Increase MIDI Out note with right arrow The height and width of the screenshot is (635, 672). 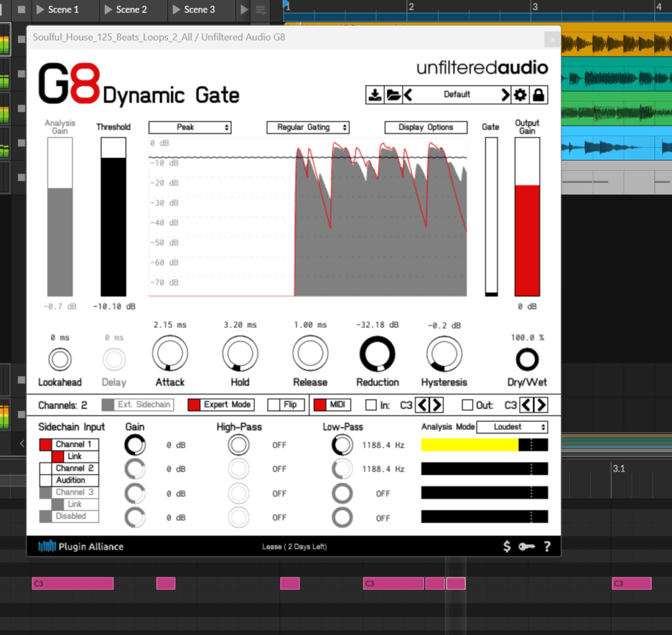tap(541, 405)
